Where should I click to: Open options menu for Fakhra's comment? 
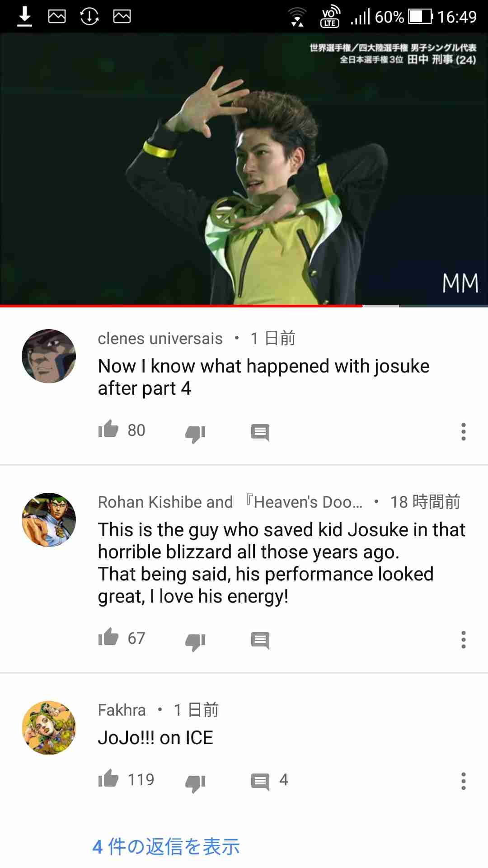tap(463, 781)
